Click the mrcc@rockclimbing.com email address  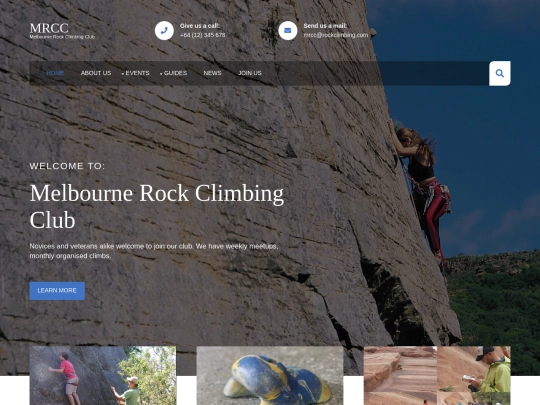coord(336,35)
